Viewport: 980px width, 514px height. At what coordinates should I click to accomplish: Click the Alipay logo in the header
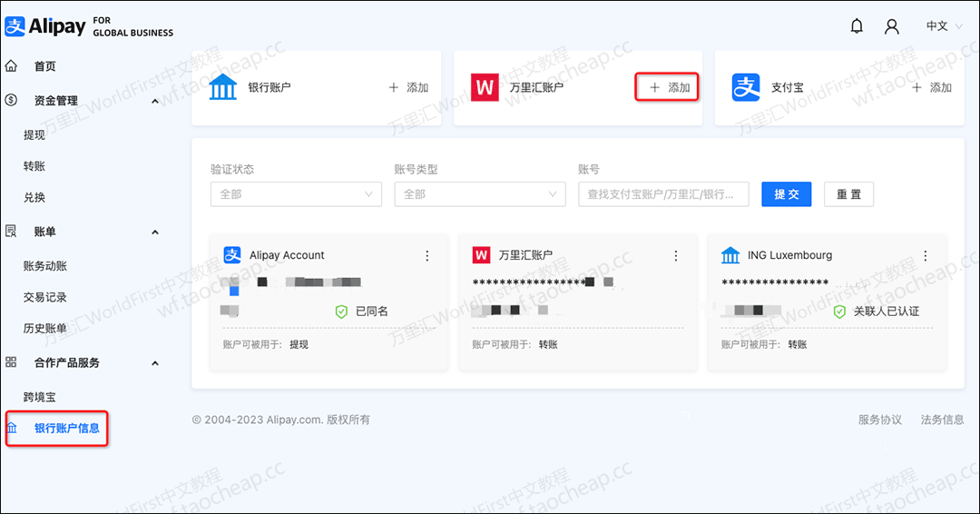pyautogui.click(x=89, y=26)
